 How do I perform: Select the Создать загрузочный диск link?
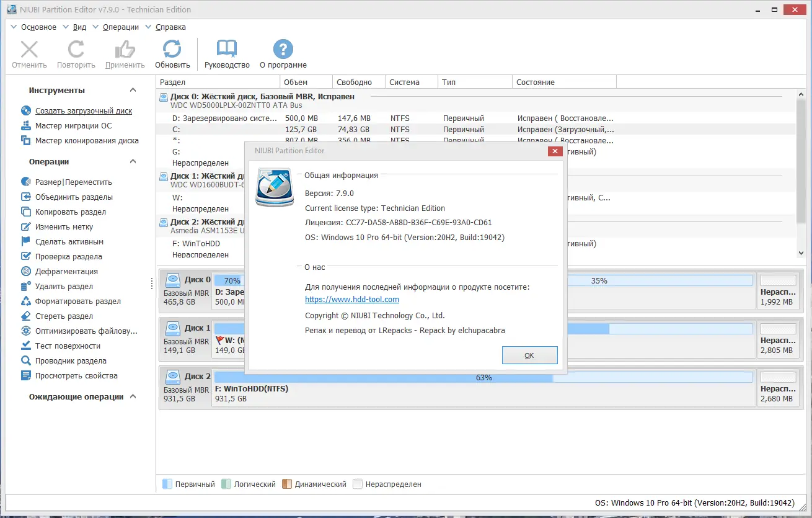click(x=84, y=111)
